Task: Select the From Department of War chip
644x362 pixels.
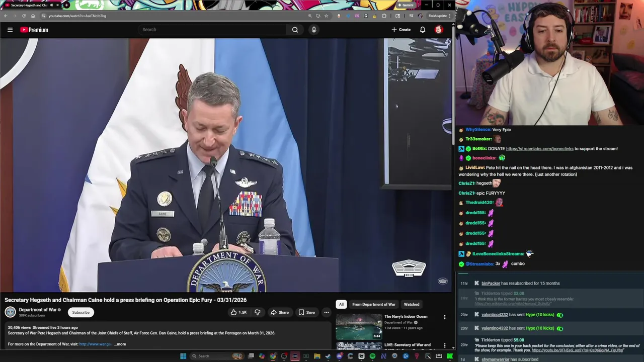Action: click(x=374, y=304)
